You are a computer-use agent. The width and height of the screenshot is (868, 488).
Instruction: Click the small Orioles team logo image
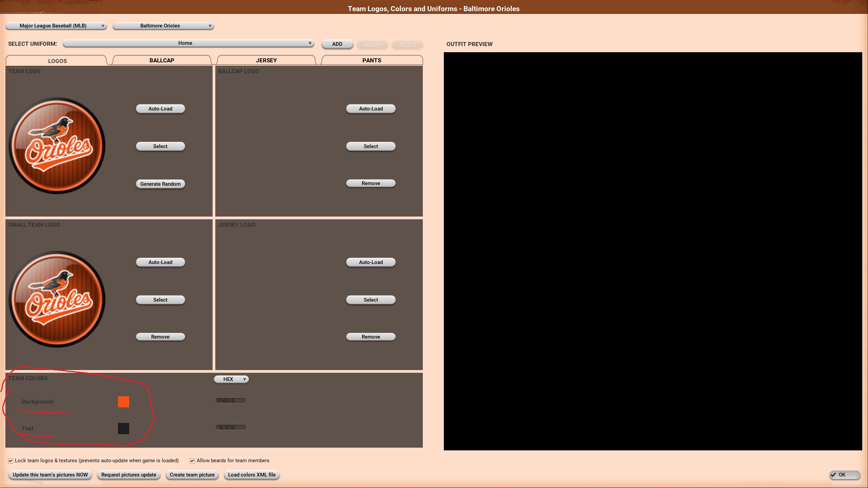coord(57,299)
